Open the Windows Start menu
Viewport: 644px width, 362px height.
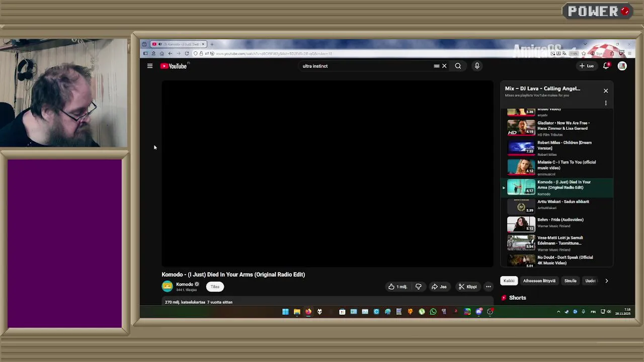click(x=285, y=312)
